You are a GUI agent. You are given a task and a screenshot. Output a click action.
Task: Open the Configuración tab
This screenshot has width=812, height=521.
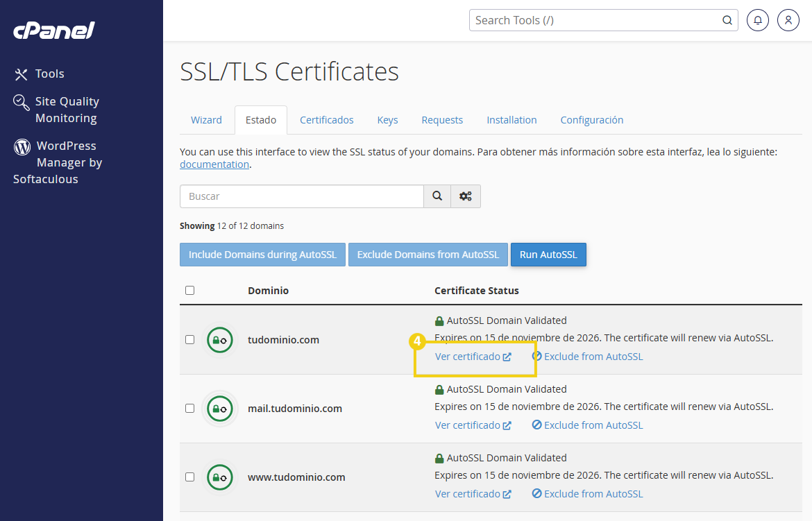[592, 120]
